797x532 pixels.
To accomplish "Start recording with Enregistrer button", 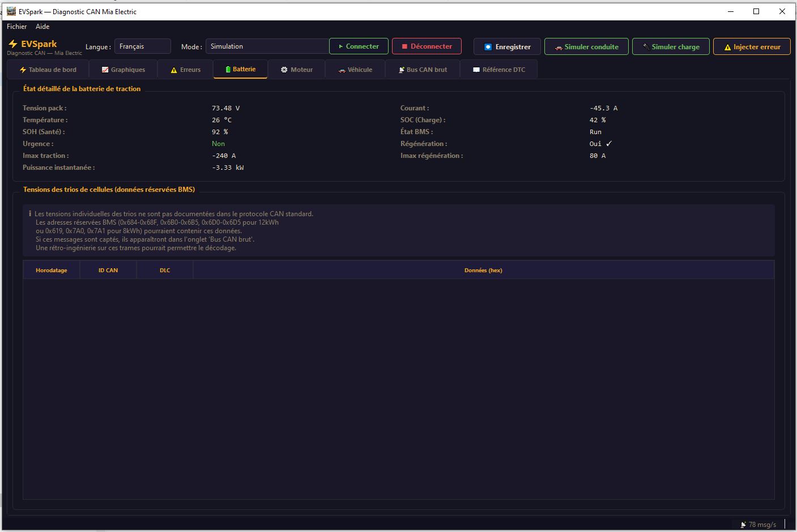I will coord(508,47).
